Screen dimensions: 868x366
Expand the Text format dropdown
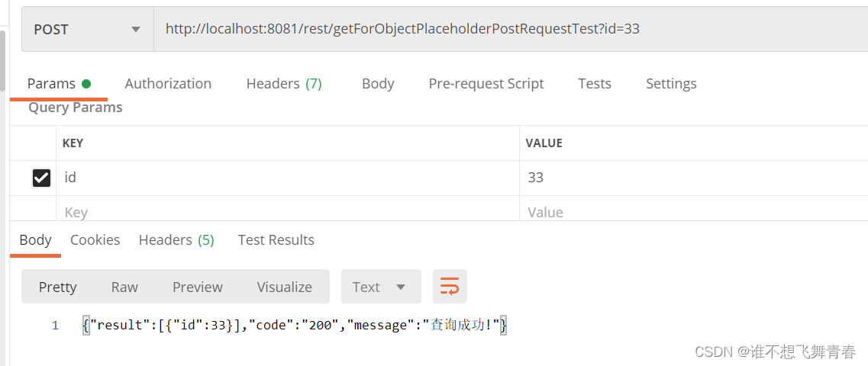pos(381,287)
